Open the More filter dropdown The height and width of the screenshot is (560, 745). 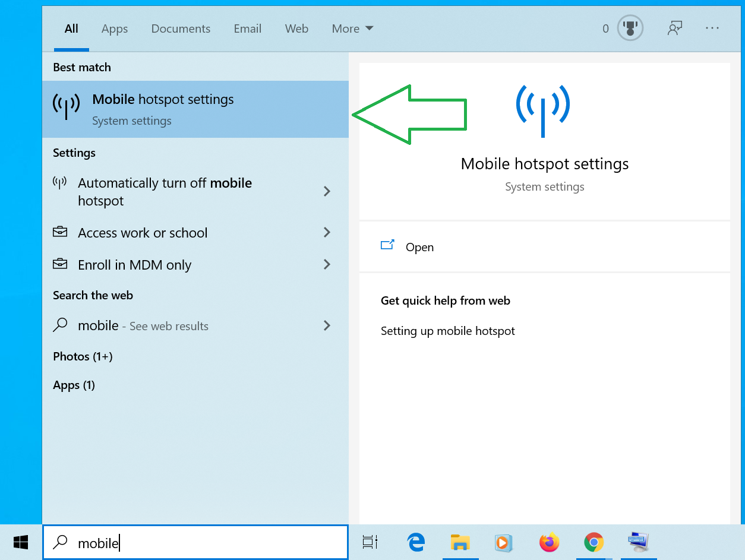[352, 29]
